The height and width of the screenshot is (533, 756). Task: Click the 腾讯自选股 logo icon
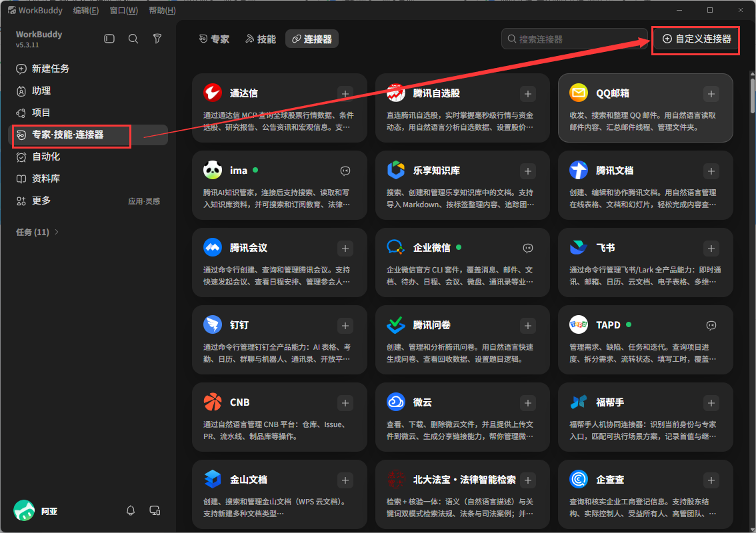pyautogui.click(x=396, y=93)
